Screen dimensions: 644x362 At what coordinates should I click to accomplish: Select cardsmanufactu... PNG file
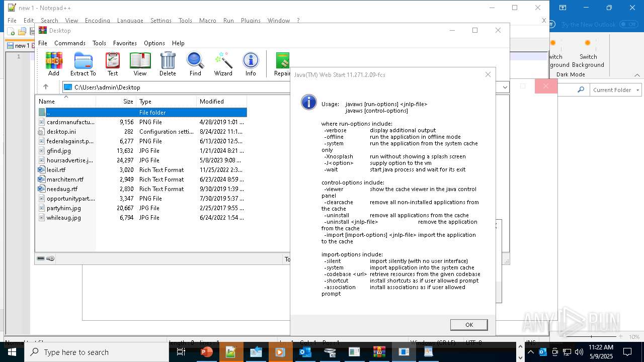[142, 122]
